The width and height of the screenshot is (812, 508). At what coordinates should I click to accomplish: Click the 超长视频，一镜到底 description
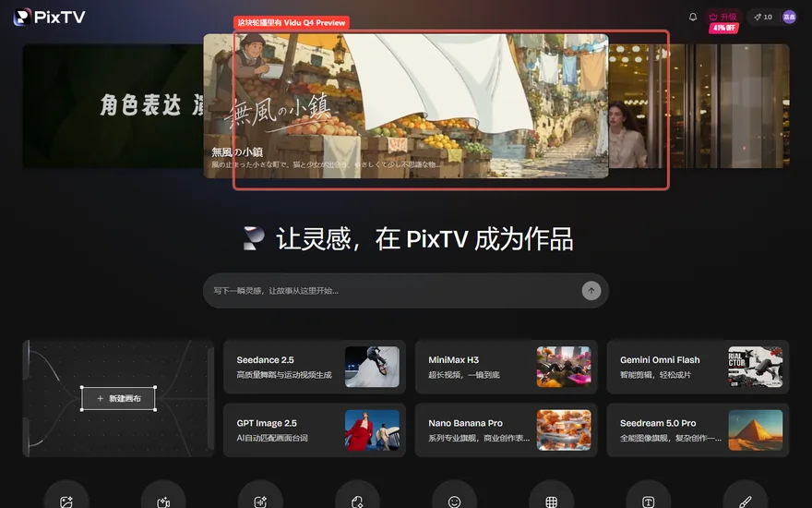click(x=463, y=375)
